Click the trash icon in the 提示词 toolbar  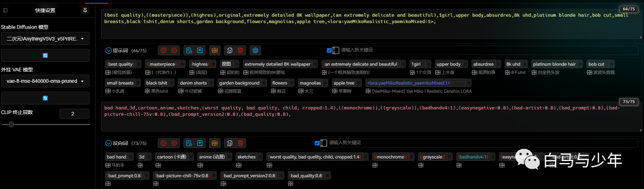240,50
